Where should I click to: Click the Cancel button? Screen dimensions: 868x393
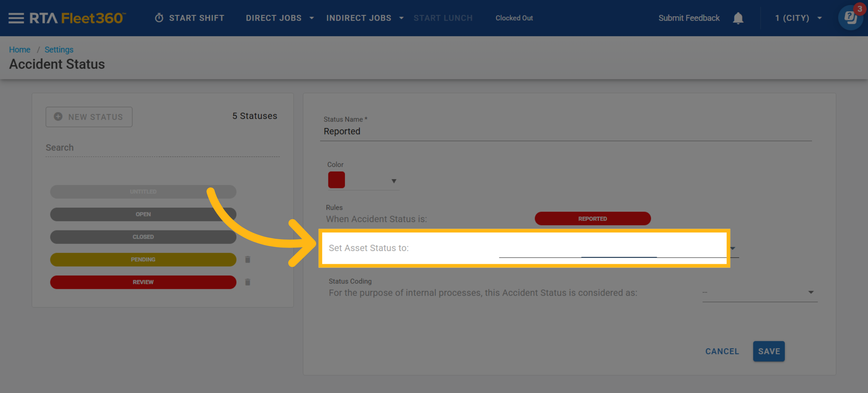click(x=722, y=351)
